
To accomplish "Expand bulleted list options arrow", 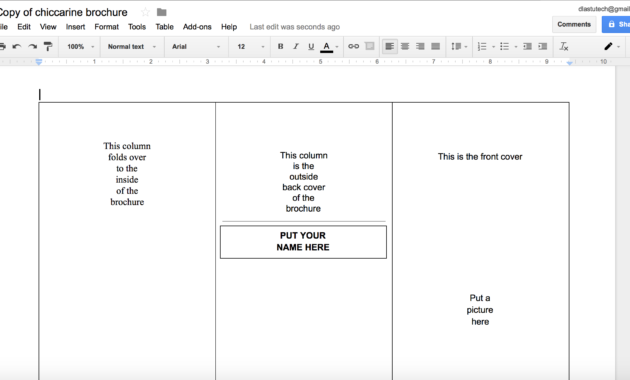I will pos(516,47).
